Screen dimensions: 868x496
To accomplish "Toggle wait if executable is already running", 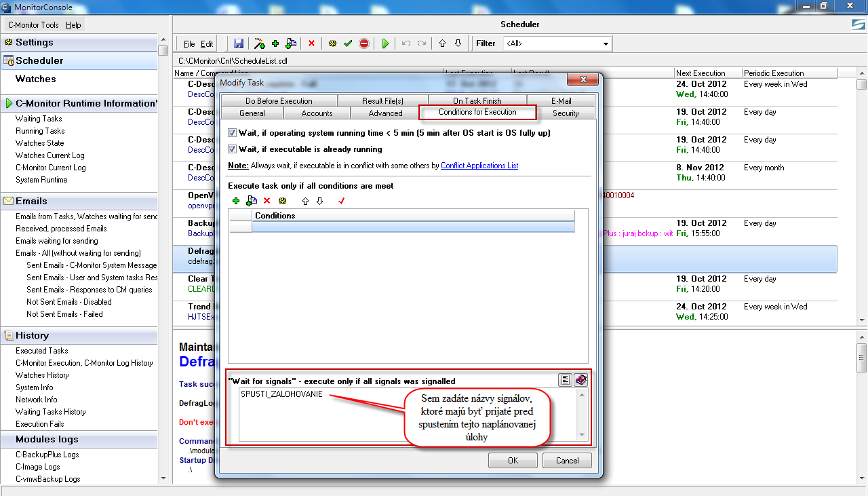I will (x=233, y=149).
